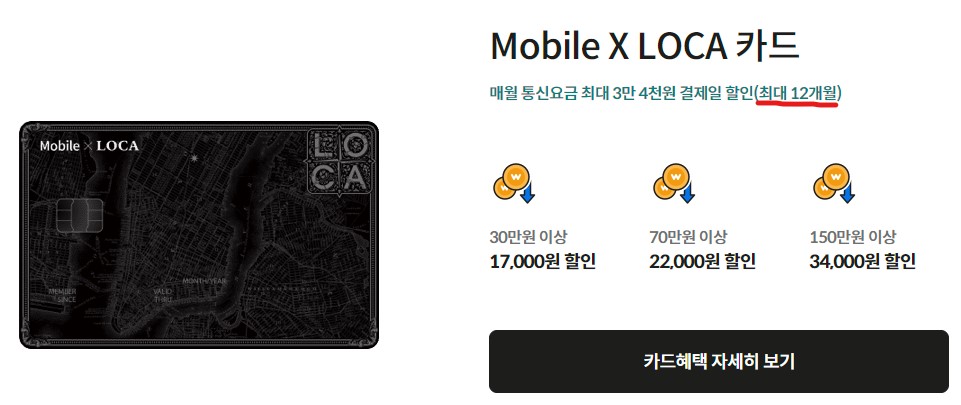Click the underlined 최대 12개월 text
This screenshot has width=961, height=405.
[x=797, y=93]
